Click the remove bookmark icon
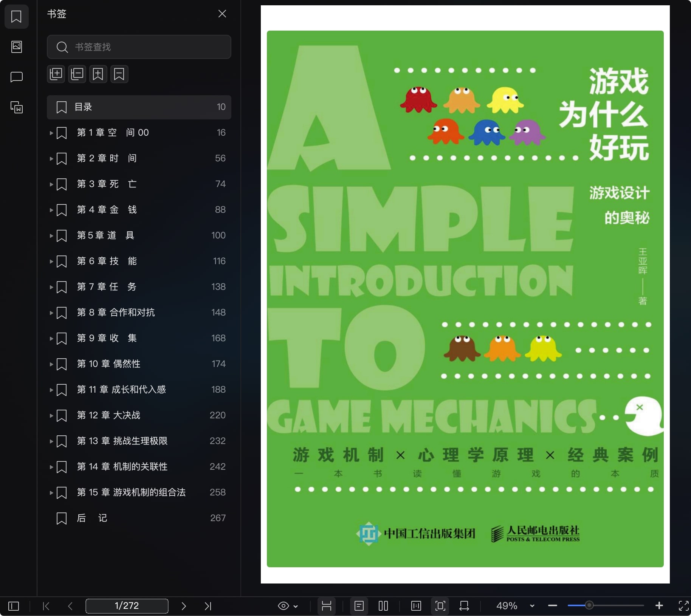The width and height of the screenshot is (691, 616). (x=119, y=74)
